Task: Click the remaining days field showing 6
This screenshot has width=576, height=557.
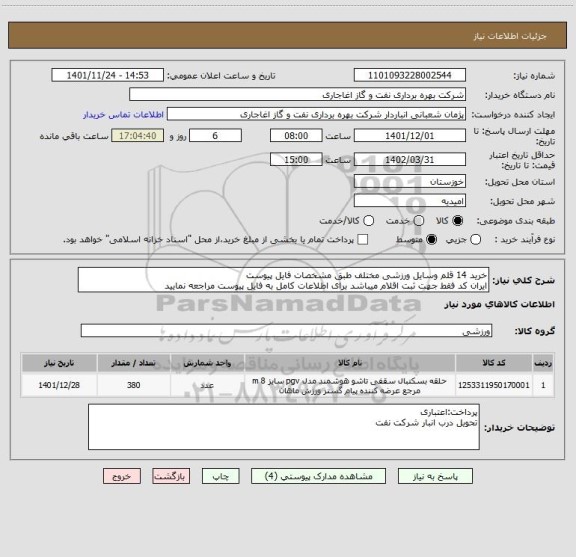Action: coord(215,136)
